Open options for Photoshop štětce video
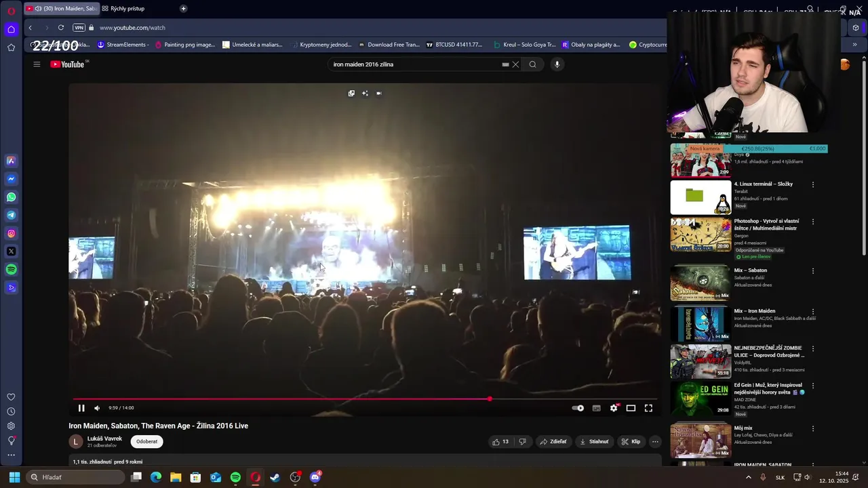This screenshot has width=868, height=488. click(x=812, y=222)
